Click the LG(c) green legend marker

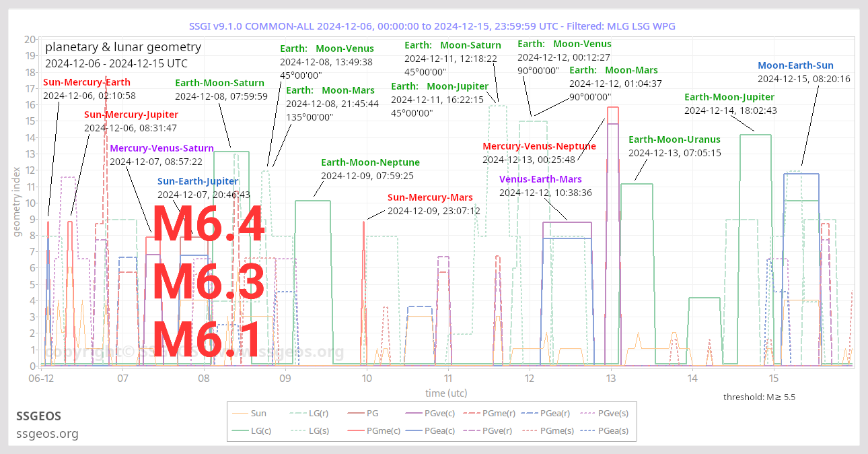[x=238, y=430]
